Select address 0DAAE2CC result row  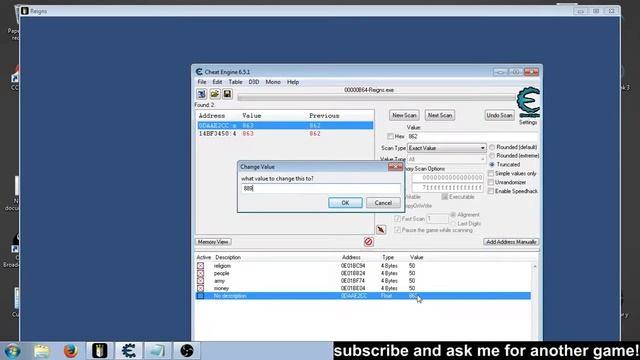pyautogui.click(x=285, y=126)
